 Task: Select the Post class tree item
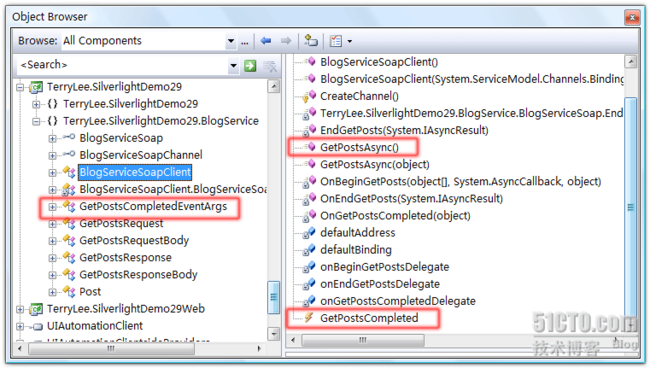click(90, 292)
